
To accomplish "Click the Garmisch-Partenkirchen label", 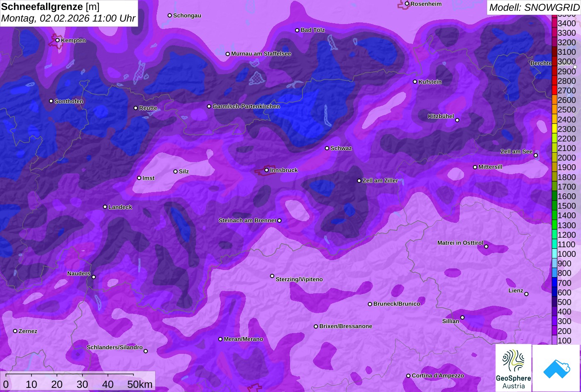I will (246, 107).
